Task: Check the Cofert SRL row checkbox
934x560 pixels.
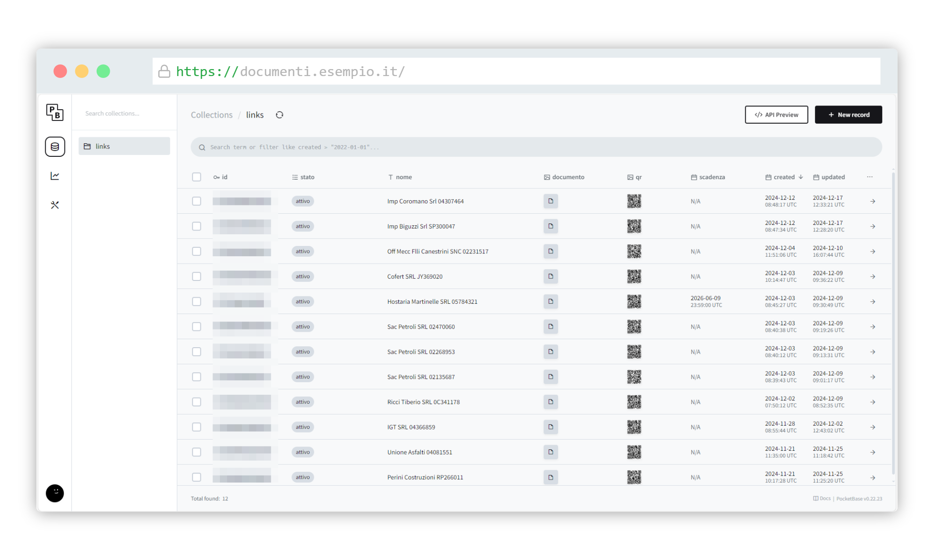Action: (x=197, y=276)
